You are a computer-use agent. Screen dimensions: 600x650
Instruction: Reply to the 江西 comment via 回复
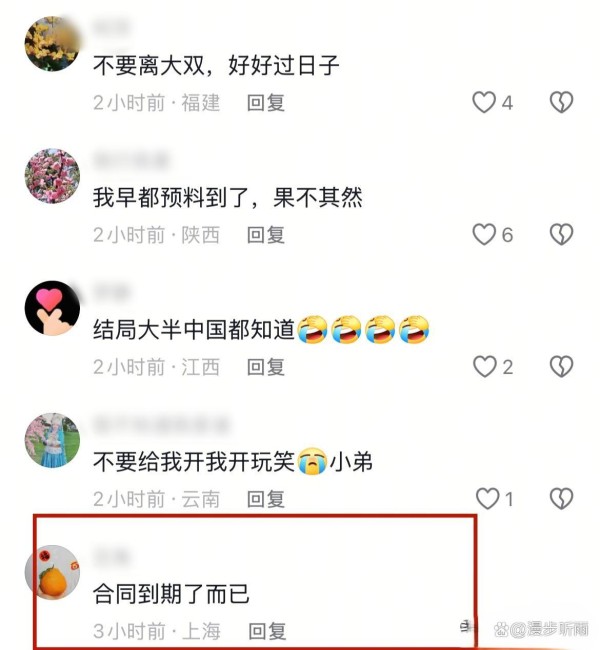[x=266, y=367]
